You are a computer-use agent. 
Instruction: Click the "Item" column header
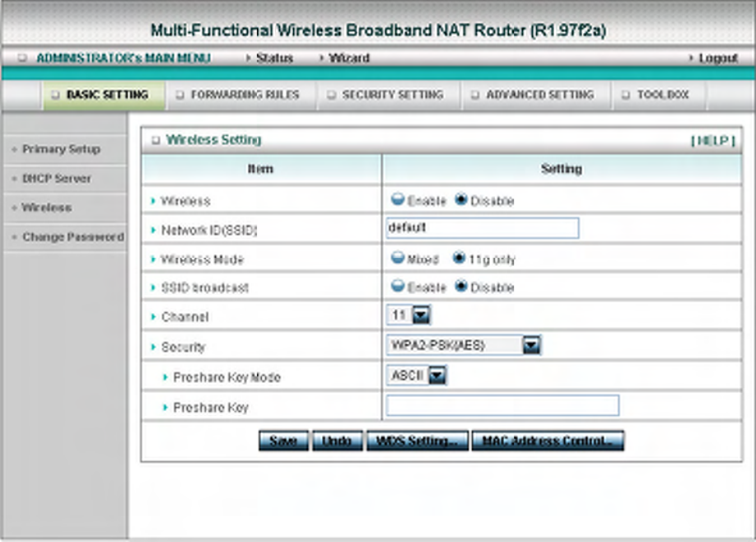(x=260, y=169)
